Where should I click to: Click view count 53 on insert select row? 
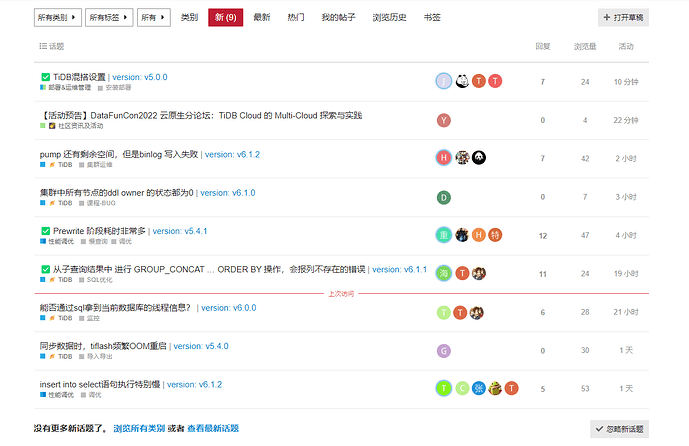pos(585,389)
